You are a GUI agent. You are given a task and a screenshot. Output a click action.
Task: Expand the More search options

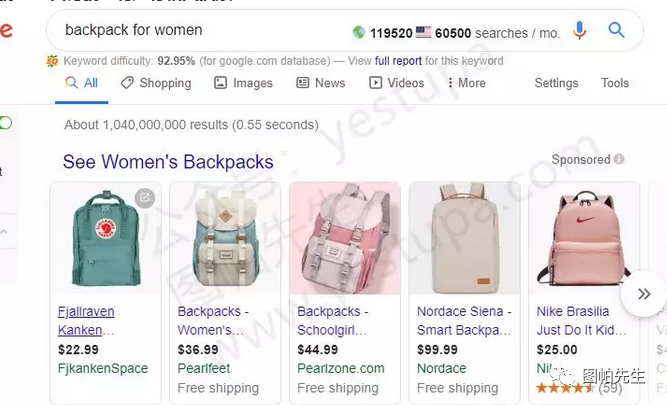[466, 83]
